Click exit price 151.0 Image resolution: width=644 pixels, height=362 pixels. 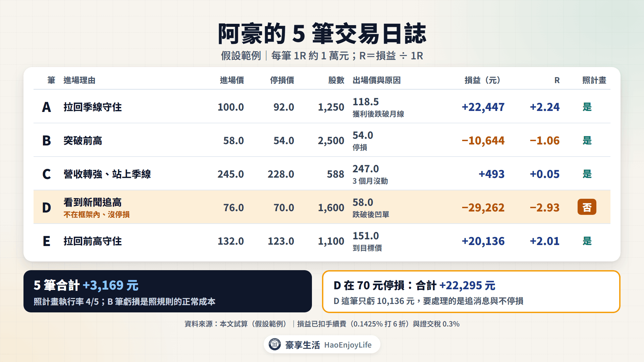[366, 236]
